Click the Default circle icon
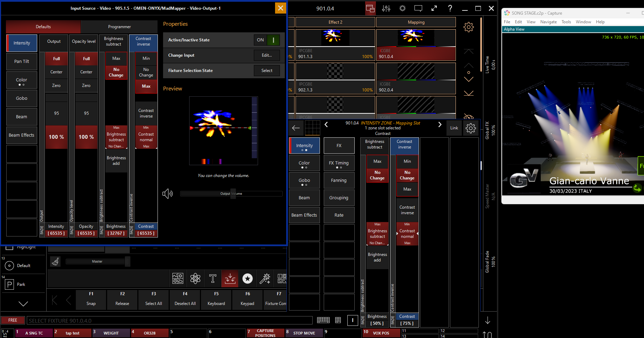The height and width of the screenshot is (338, 644). coord(9,266)
